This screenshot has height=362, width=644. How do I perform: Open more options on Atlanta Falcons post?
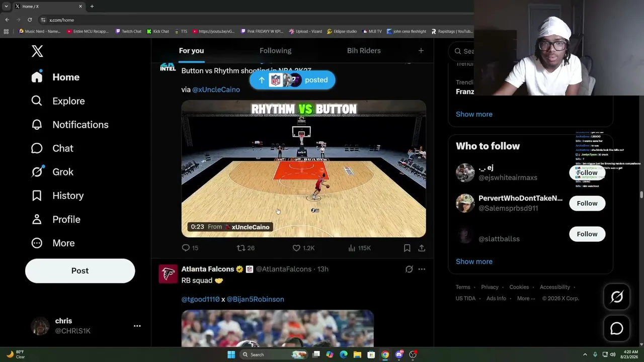coord(422,269)
